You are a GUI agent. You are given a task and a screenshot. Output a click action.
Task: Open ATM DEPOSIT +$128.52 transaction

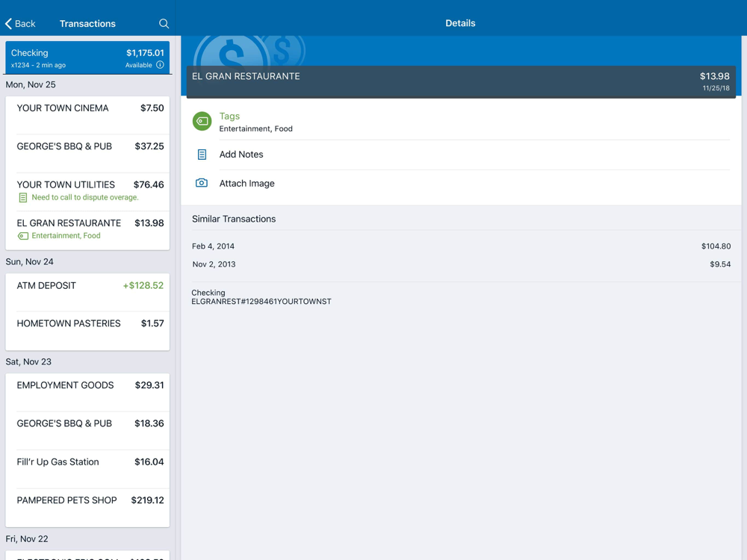coord(87,293)
